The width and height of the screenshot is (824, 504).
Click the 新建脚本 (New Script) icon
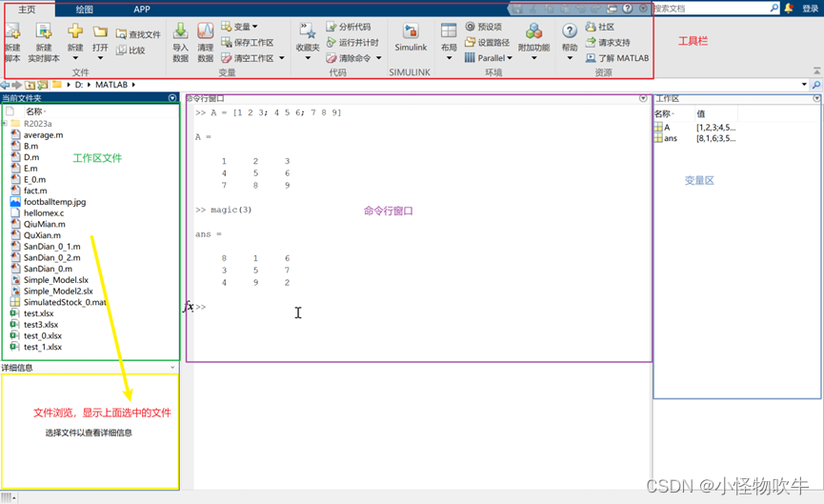12,33
